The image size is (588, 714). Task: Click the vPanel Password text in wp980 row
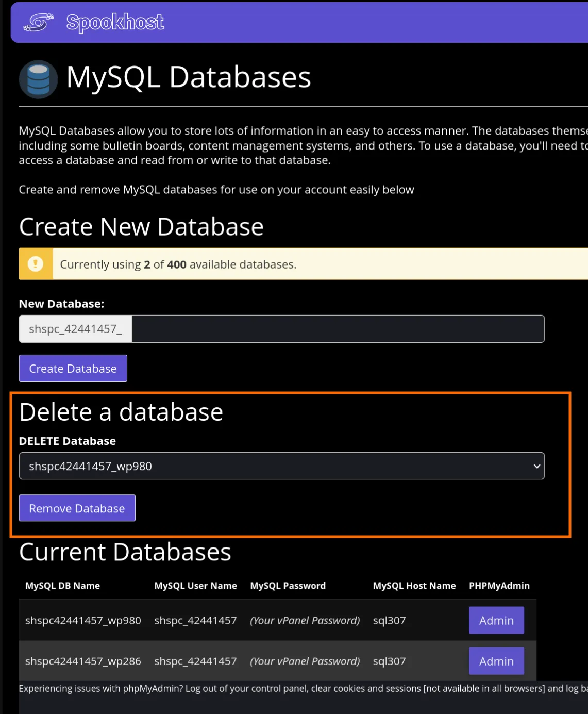tap(305, 620)
